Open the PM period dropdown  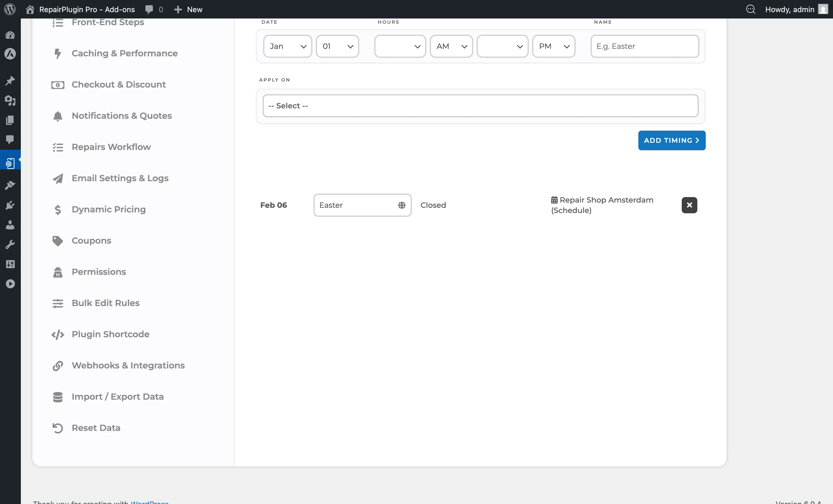[553, 46]
